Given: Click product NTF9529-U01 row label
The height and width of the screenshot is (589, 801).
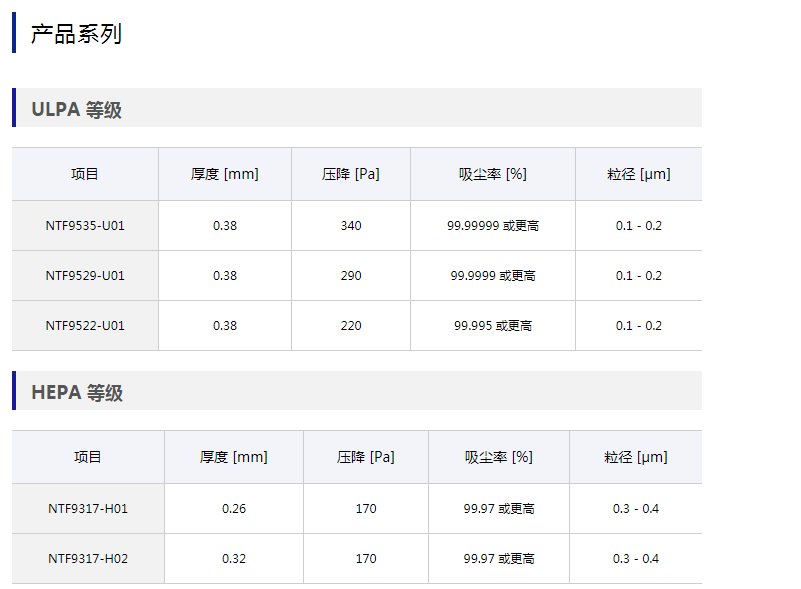Looking at the screenshot, I should tap(85, 275).
